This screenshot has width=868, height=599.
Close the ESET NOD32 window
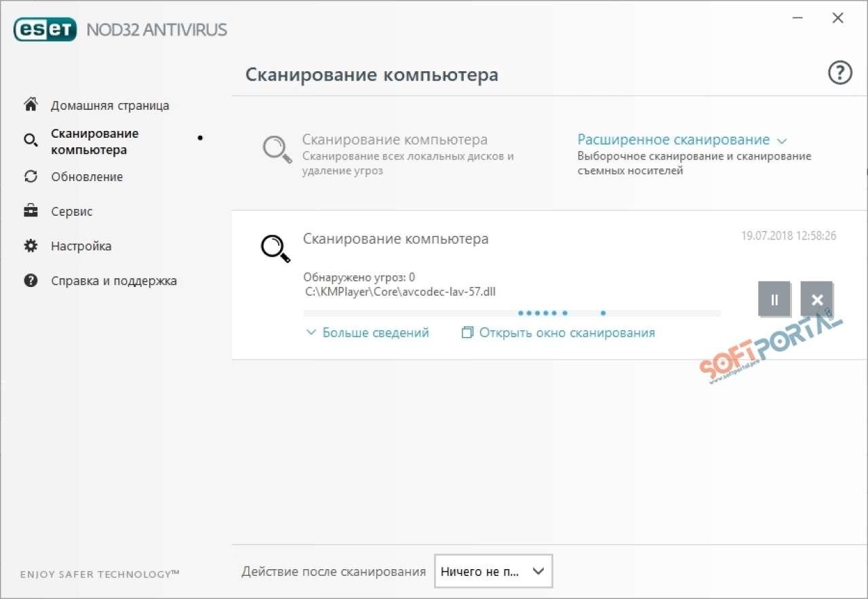coord(838,18)
